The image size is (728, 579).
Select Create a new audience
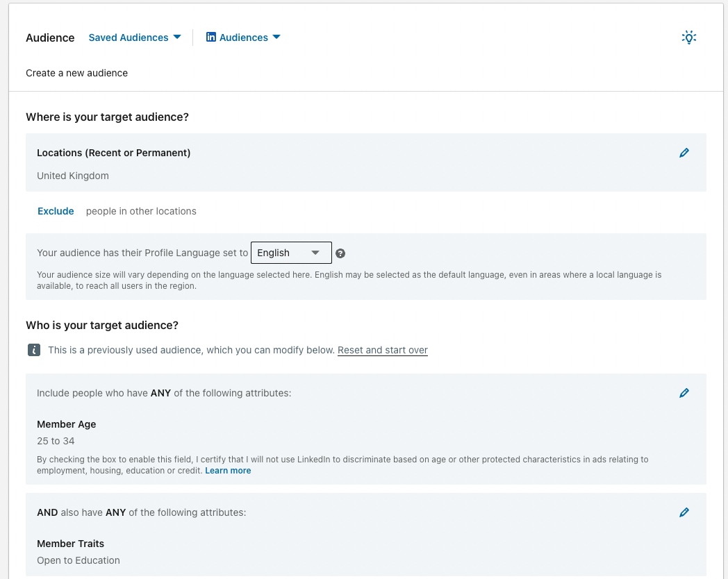[76, 73]
